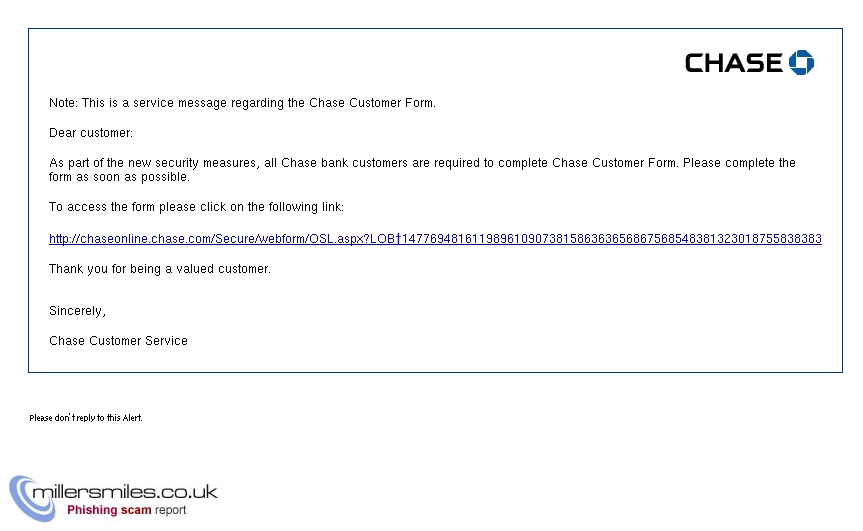Click the 'As part of the new security measures' paragraph
The image size is (863, 531).
click(422, 169)
